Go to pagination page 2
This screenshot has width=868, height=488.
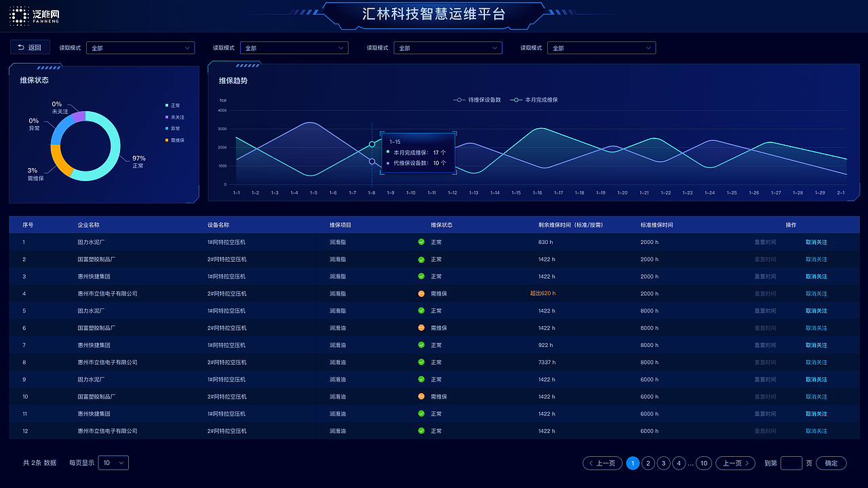click(648, 464)
